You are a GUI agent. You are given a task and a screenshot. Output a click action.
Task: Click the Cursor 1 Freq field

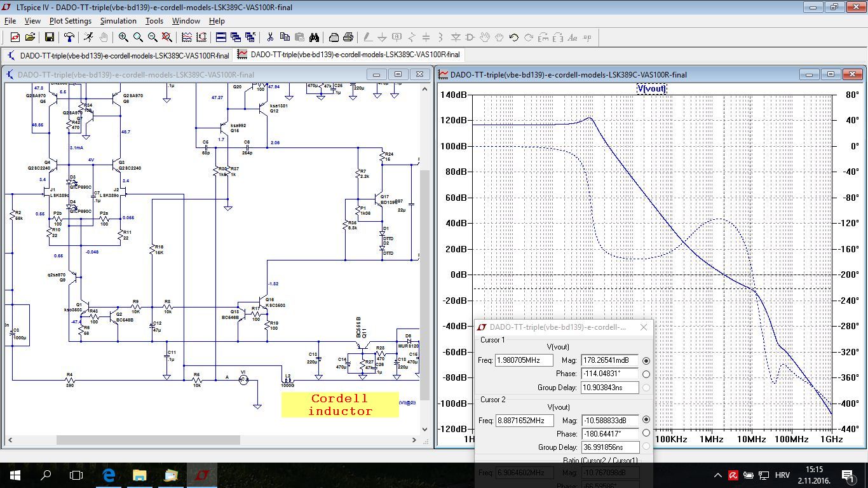coord(524,360)
